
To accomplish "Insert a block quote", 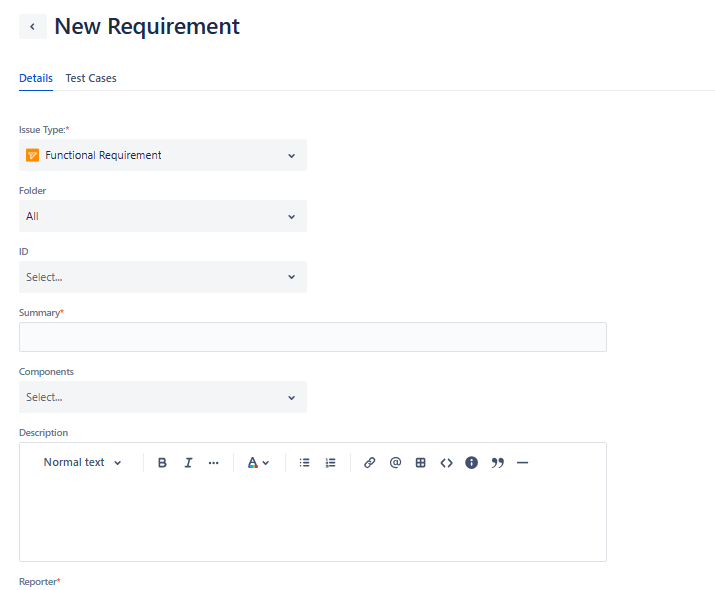I will pos(497,463).
